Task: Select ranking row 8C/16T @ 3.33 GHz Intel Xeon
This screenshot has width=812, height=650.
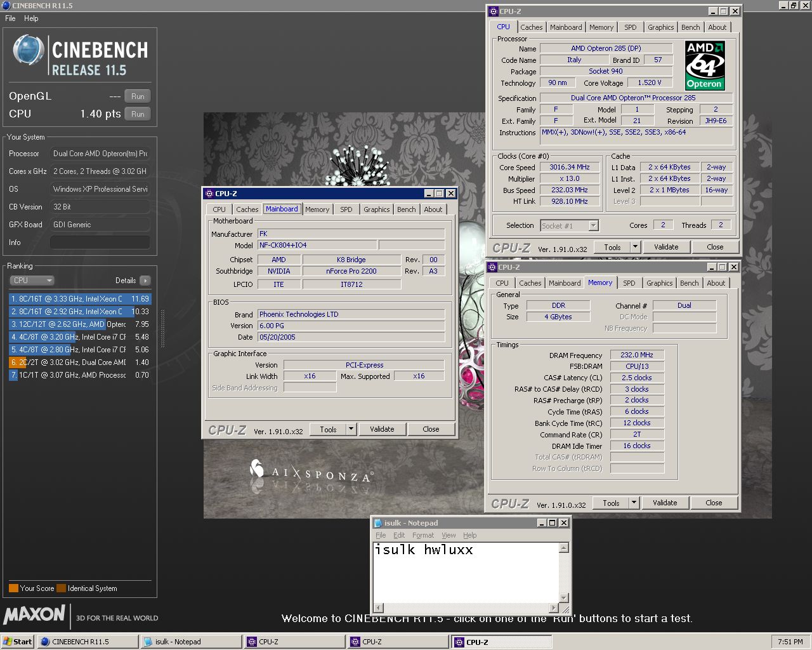Action: coord(80,299)
